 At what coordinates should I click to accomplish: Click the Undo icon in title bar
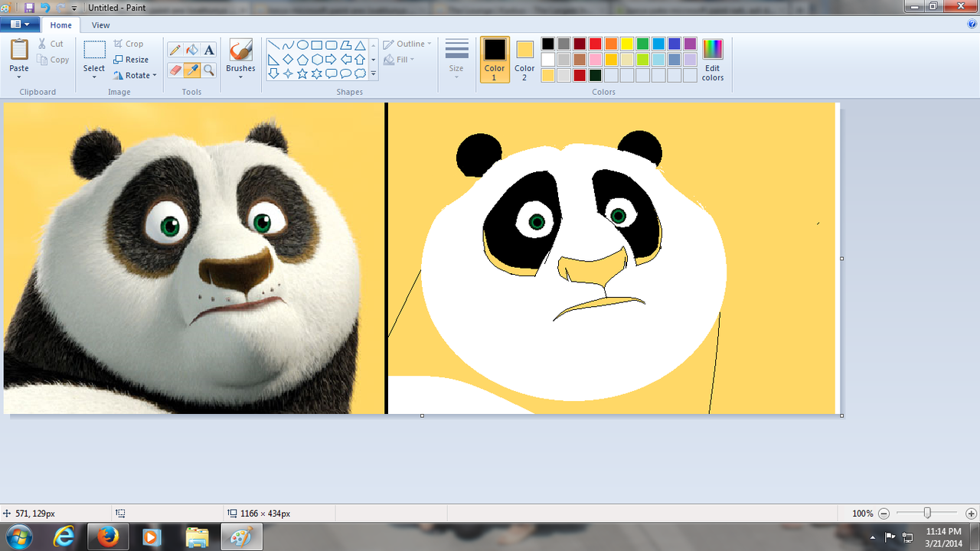tap(44, 8)
